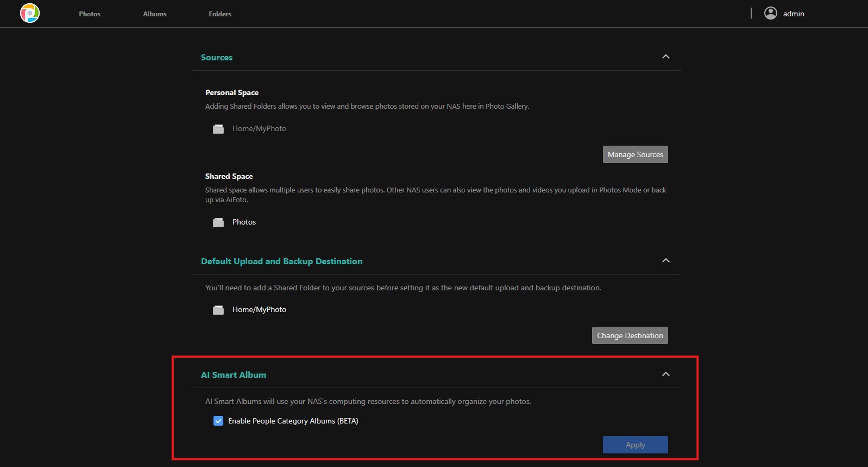Click the Photo Gallery app logo
Viewport: 868px width, 467px height.
tap(30, 13)
